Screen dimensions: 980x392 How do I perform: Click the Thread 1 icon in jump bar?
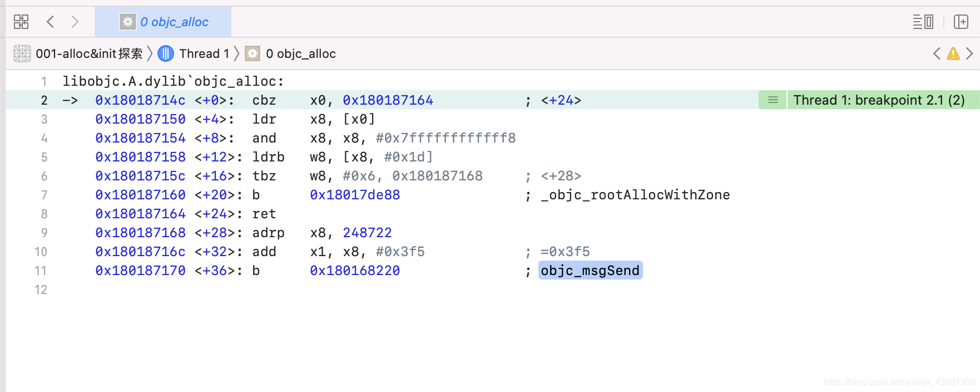pos(166,53)
